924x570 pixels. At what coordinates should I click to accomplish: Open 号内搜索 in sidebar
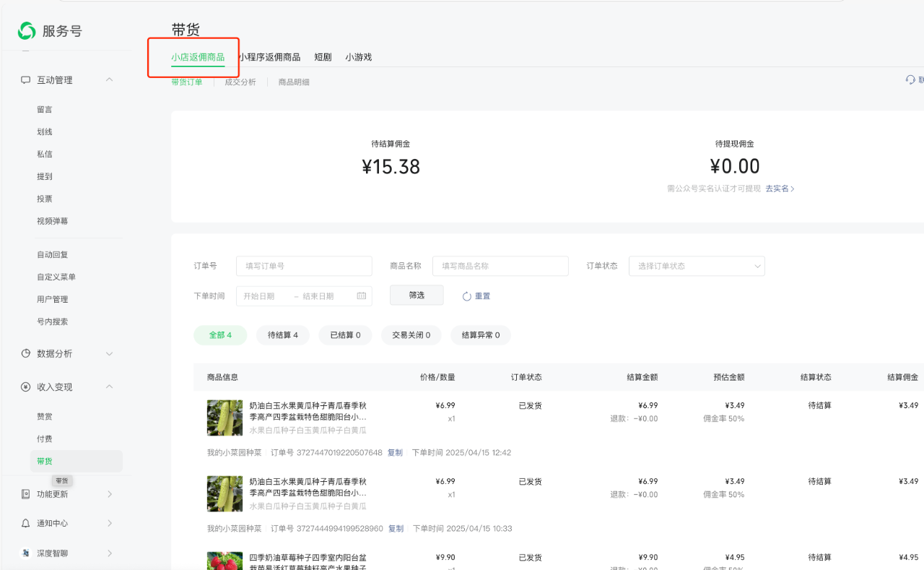click(x=53, y=322)
